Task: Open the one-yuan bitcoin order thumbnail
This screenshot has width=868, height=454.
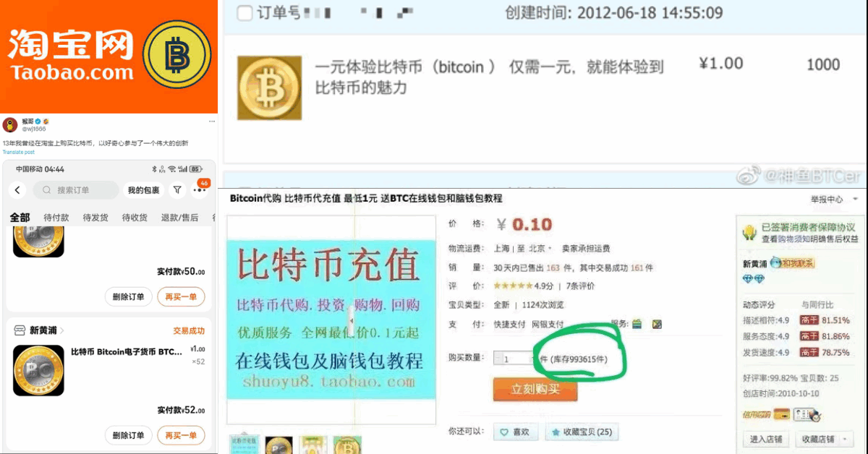Action: 270,87
